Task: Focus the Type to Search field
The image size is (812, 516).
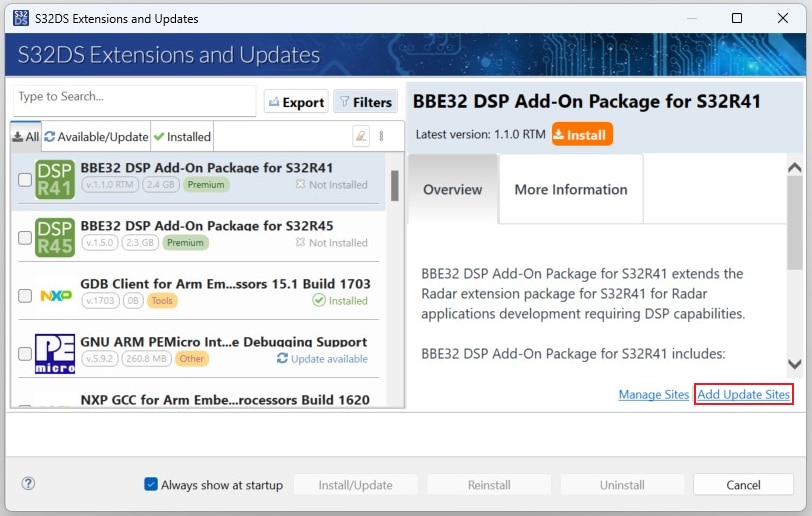Action: (x=134, y=97)
